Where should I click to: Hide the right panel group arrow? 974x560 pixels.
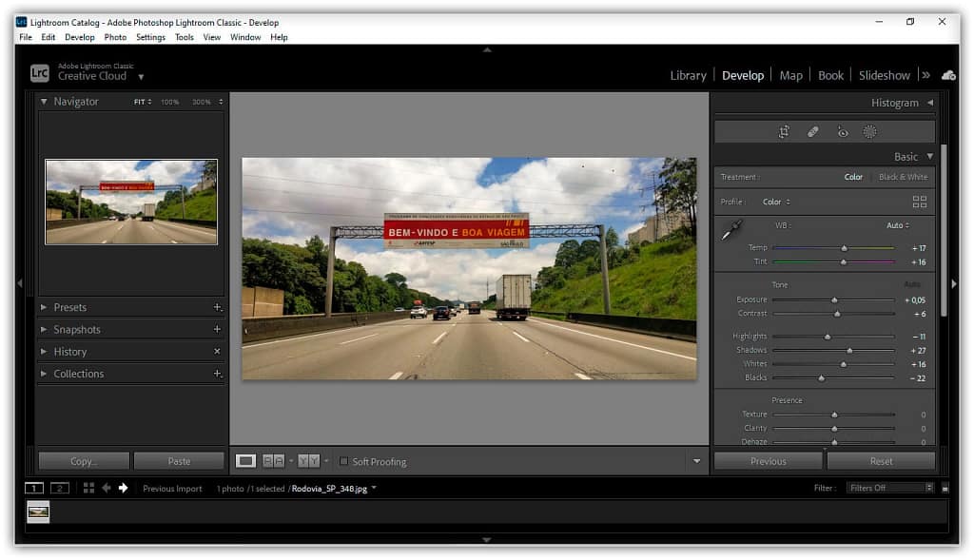point(954,283)
